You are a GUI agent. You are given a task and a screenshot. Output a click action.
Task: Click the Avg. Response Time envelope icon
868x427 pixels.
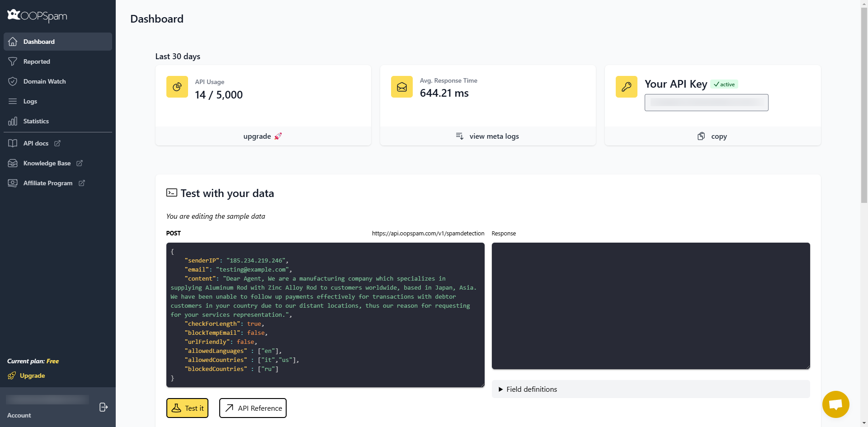click(402, 87)
